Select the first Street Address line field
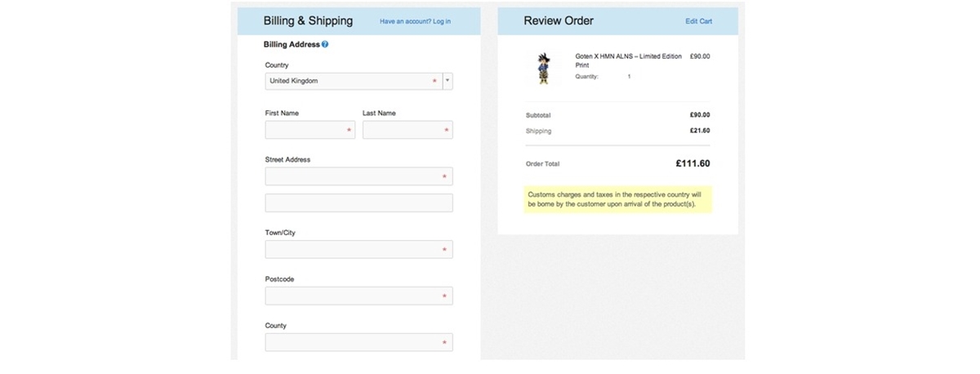This screenshot has height=374, width=980. click(x=358, y=176)
